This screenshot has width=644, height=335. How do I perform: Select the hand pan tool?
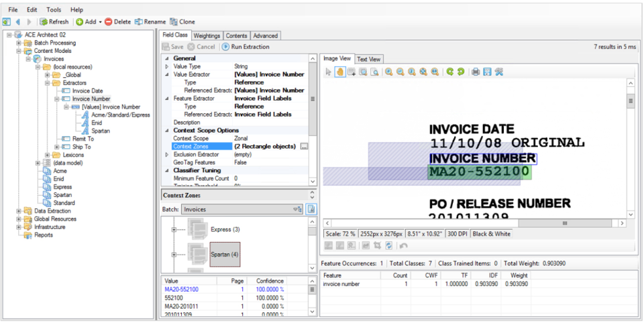pyautogui.click(x=340, y=72)
